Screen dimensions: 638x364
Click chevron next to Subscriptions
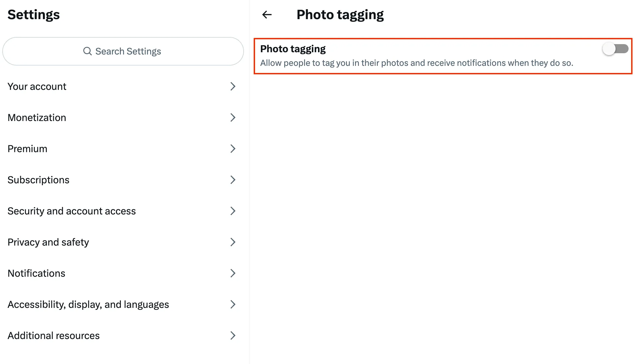tap(233, 180)
